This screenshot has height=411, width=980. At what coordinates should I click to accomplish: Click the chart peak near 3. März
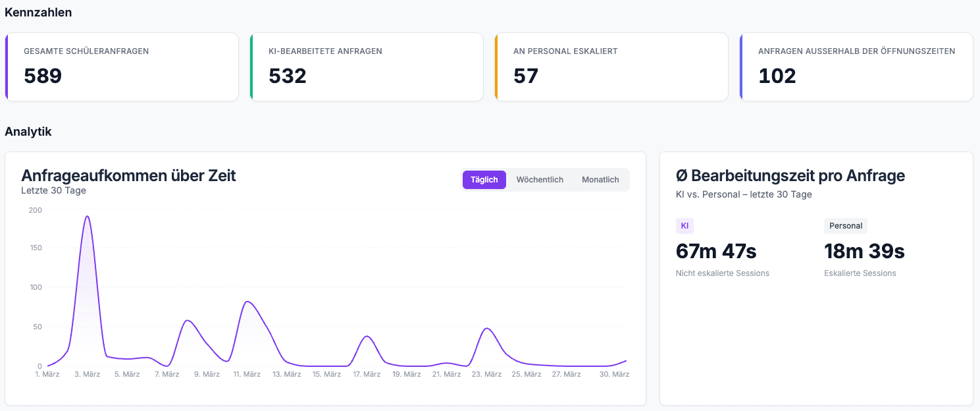[x=87, y=217]
